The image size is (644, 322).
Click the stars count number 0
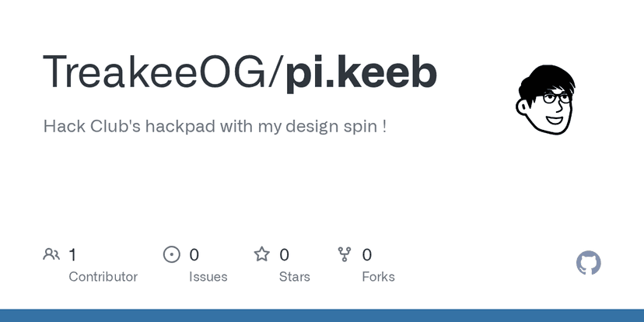click(285, 254)
